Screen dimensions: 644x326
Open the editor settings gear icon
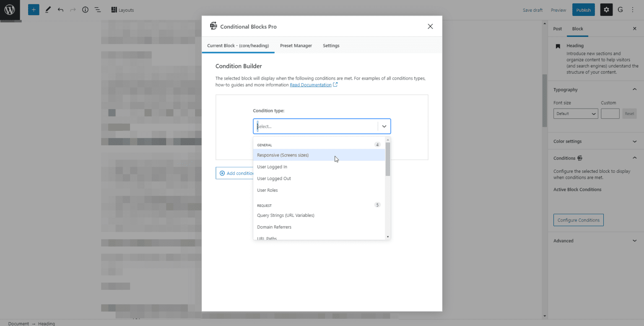point(606,9)
